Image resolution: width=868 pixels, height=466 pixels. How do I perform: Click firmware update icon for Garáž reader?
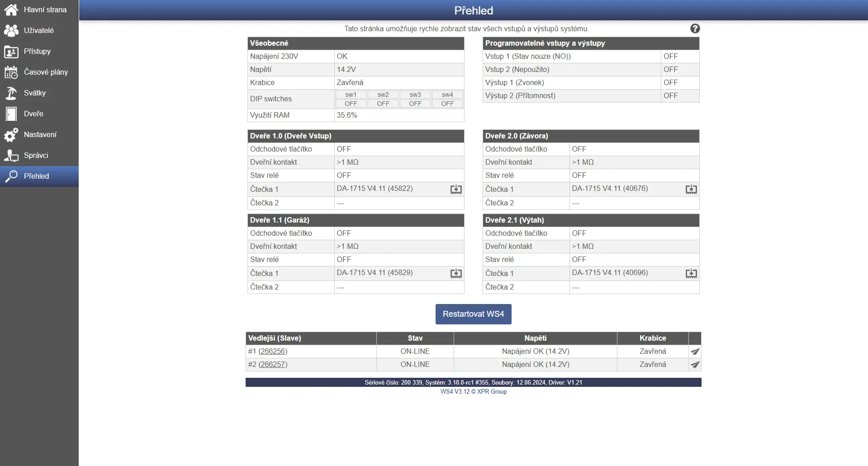[456, 274]
